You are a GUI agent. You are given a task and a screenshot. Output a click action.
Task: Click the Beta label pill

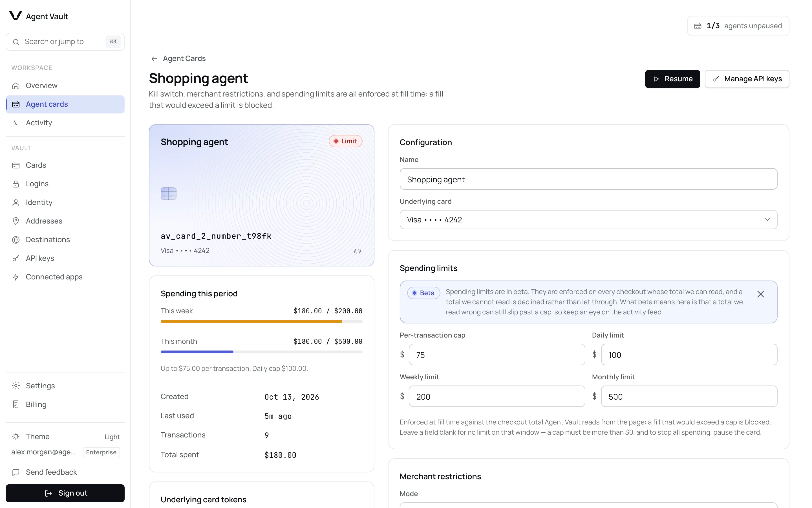pos(423,293)
